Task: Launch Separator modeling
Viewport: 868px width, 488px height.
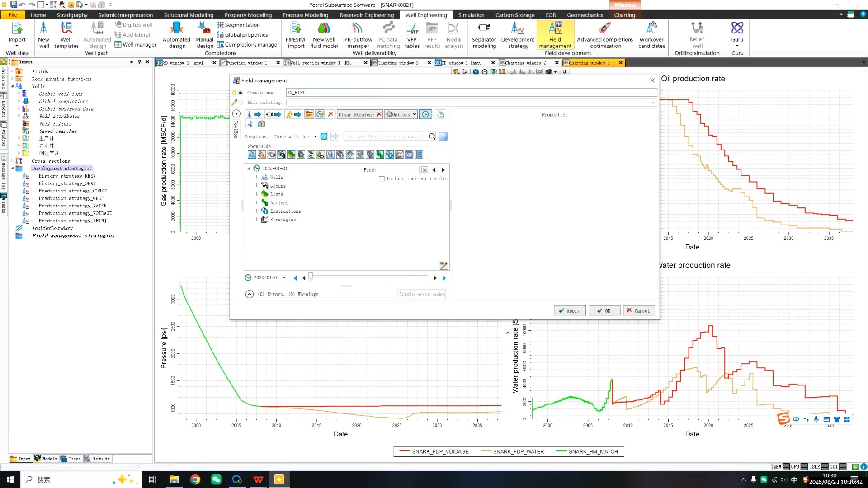Action: click(x=484, y=35)
